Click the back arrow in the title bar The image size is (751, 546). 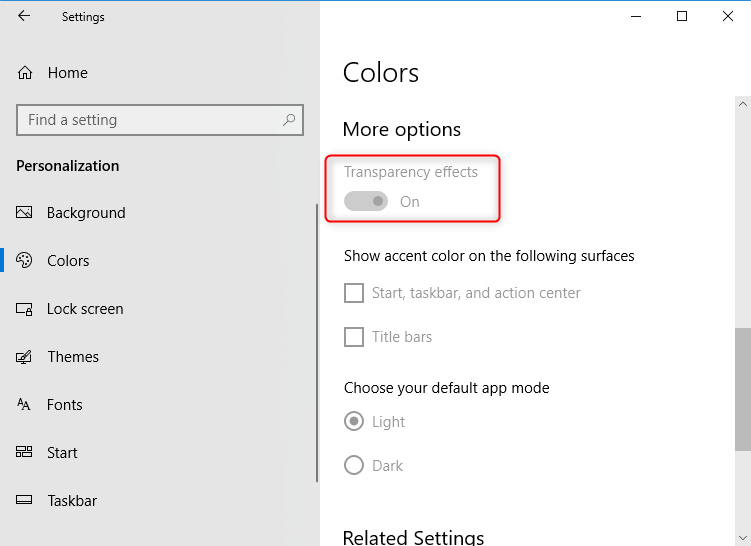pos(24,16)
